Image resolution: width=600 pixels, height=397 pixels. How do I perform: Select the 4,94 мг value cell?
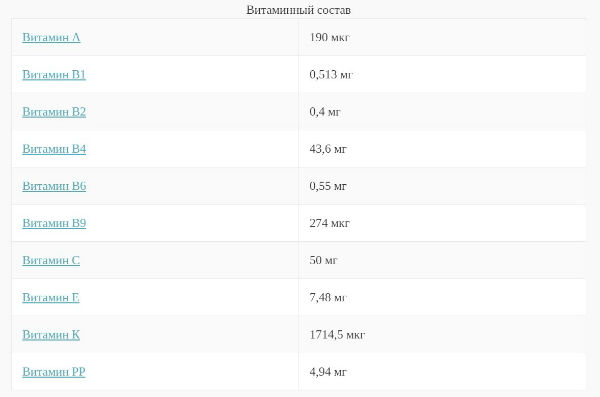[442, 371]
